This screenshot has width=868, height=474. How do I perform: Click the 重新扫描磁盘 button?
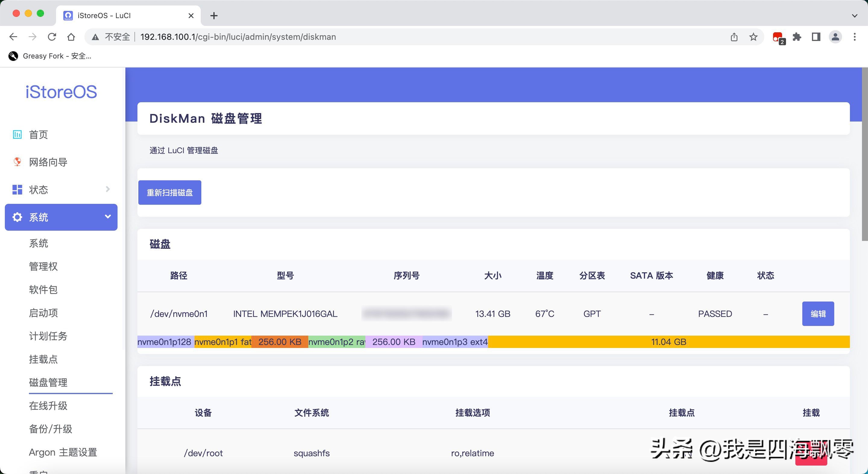coord(169,192)
